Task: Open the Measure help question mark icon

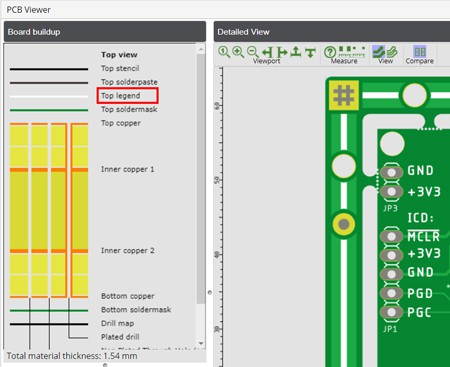Action: (x=330, y=52)
